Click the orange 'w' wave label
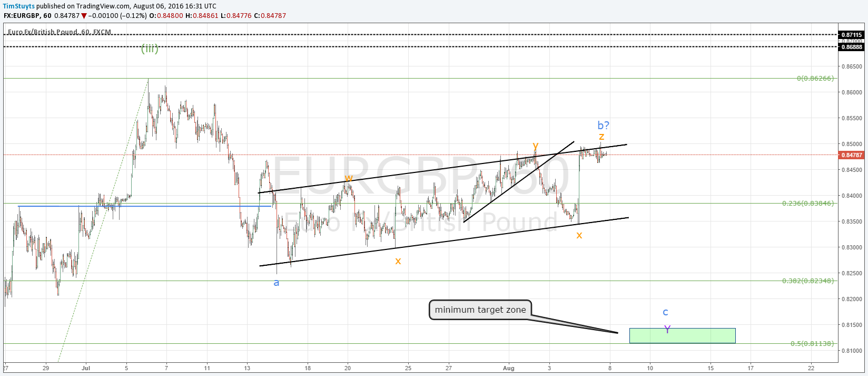 click(x=348, y=178)
